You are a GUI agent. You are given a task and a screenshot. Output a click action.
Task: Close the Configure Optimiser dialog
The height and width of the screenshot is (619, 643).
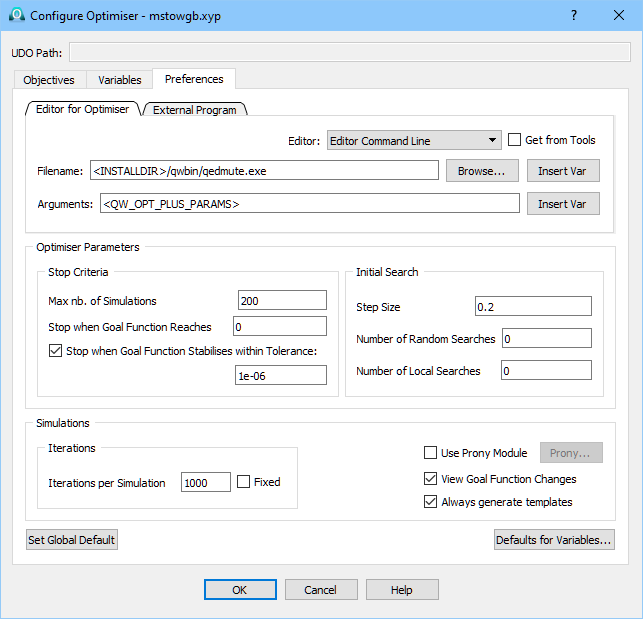click(619, 16)
